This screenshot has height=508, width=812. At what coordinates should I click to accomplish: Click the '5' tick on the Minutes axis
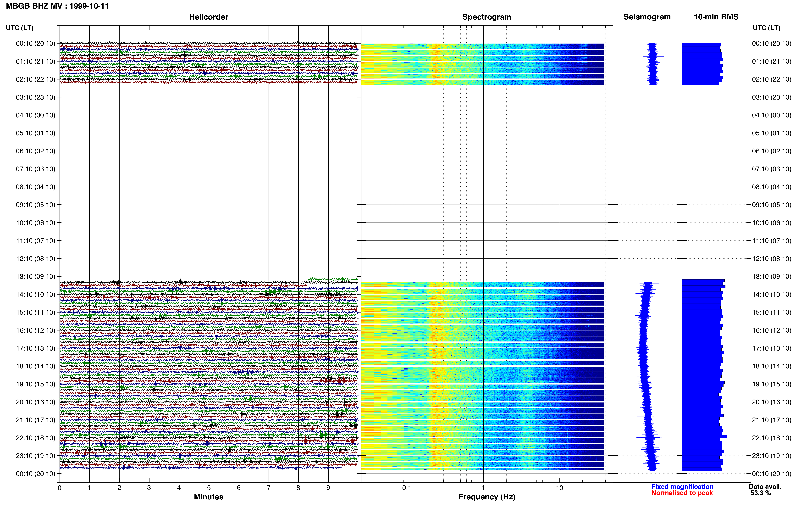point(209,488)
